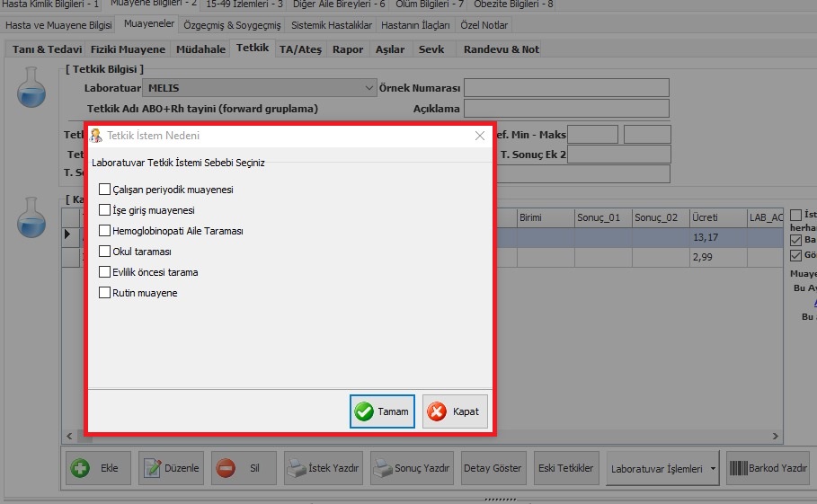Click the red X Kapat button
817x504 pixels.
click(x=456, y=411)
